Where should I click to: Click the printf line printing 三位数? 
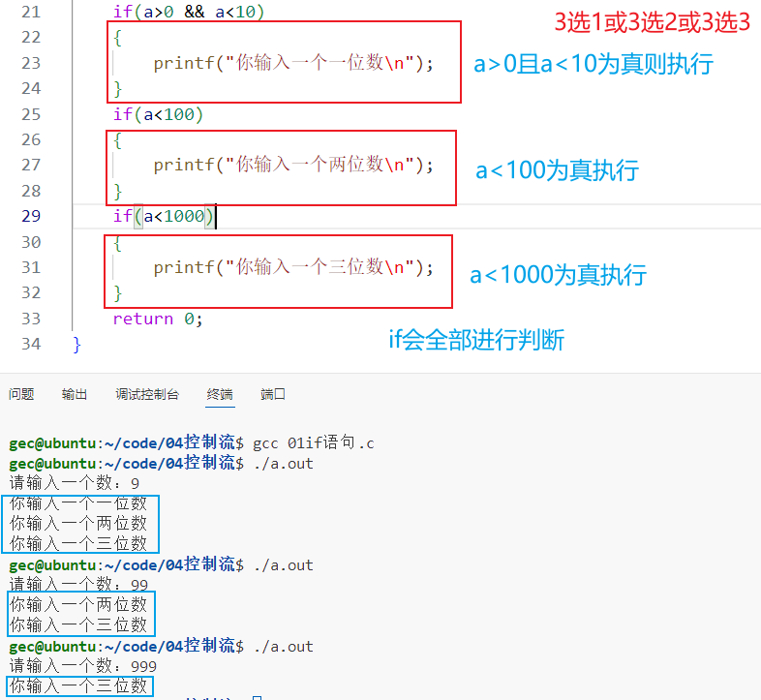pos(292,267)
